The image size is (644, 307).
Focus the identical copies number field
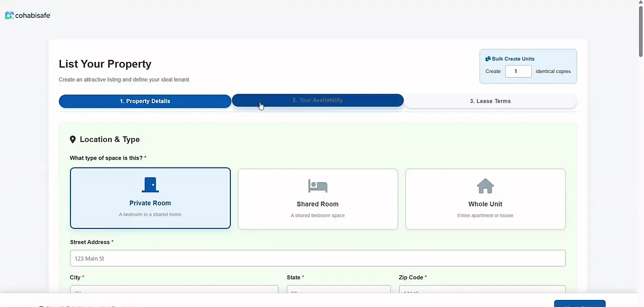click(518, 71)
